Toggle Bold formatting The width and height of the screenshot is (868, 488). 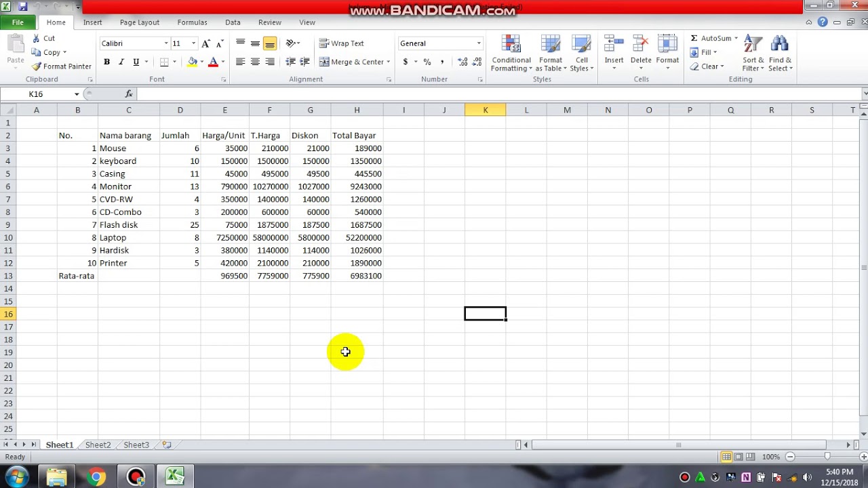coord(106,62)
